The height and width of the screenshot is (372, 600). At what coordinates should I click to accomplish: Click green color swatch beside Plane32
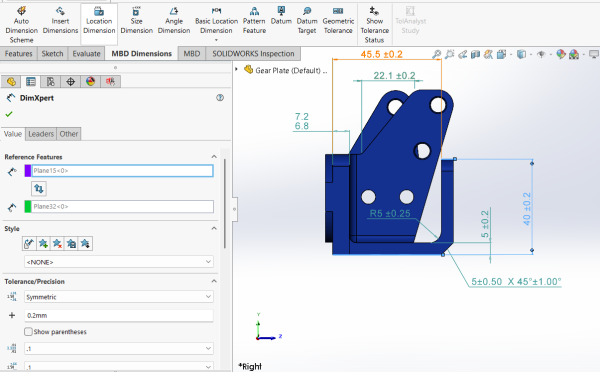(x=28, y=206)
